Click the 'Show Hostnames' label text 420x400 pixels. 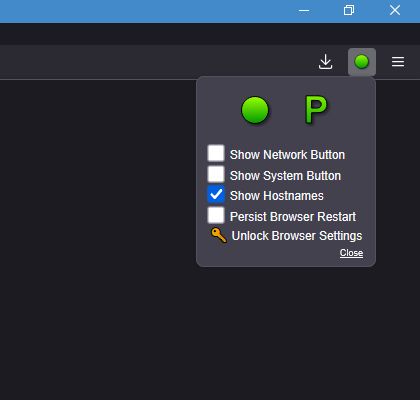(x=277, y=196)
